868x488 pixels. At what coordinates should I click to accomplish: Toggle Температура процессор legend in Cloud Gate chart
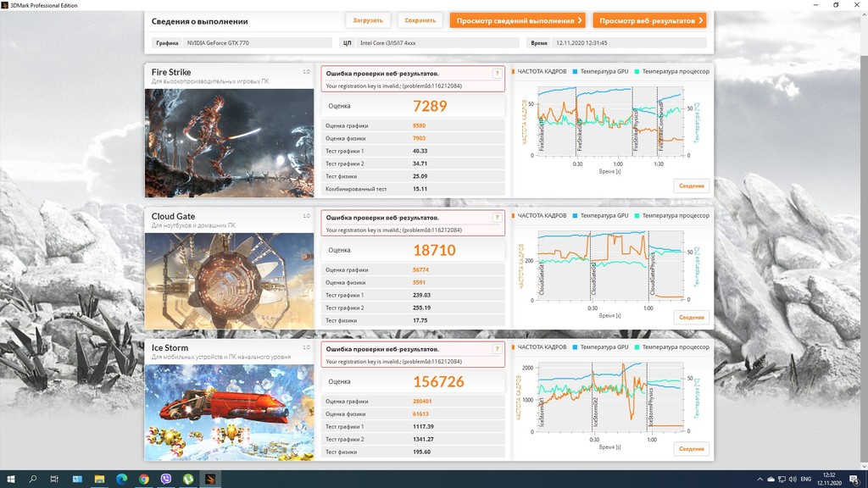click(x=672, y=216)
